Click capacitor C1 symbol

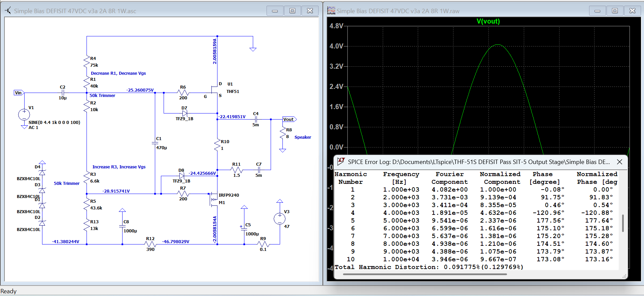pos(155,143)
